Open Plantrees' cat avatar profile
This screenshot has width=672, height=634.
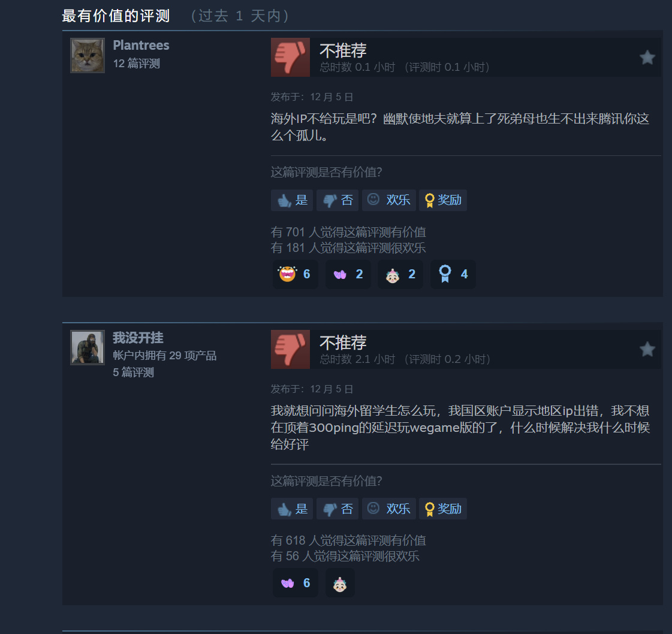tap(88, 55)
